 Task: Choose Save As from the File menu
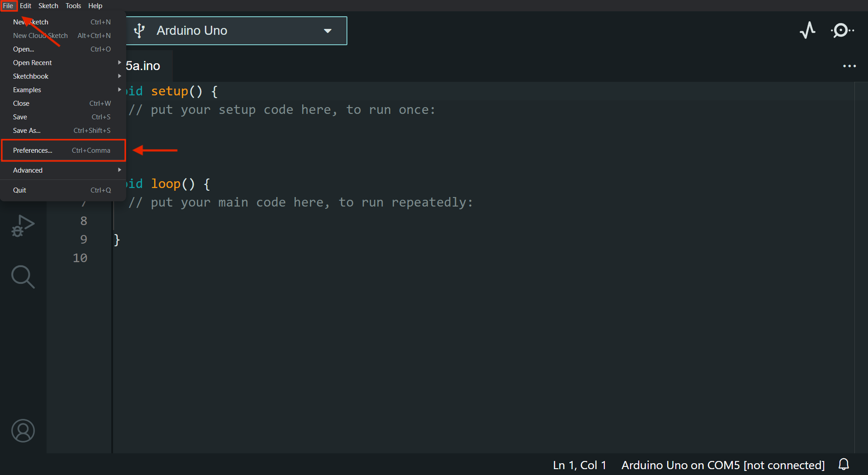27,130
